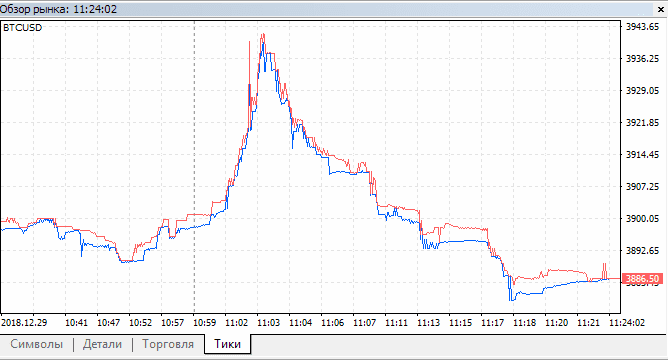
Task: Switch to the Символы tab
Action: 37,344
